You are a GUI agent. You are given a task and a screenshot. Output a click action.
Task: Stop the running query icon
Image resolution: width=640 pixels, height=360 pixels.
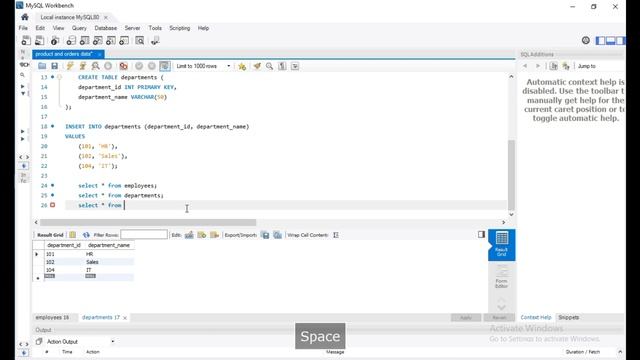pos(108,66)
